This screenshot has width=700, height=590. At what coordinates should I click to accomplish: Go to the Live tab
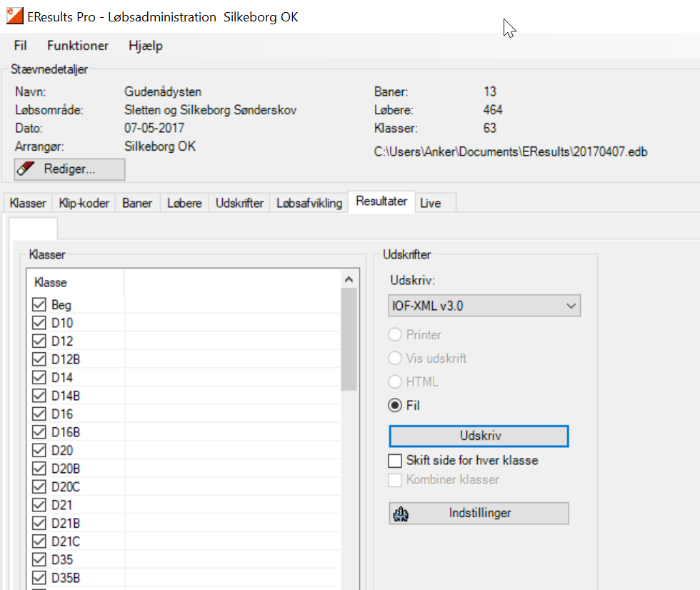(431, 204)
